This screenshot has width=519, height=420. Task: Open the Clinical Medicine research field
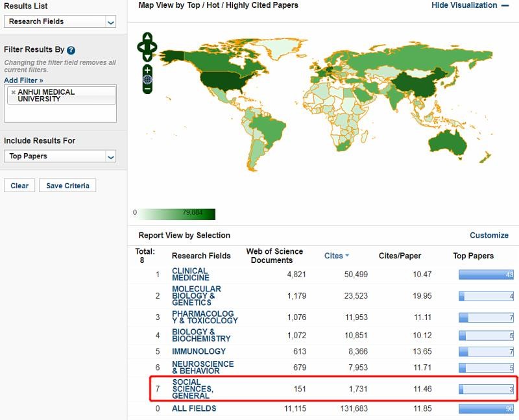[x=190, y=275]
